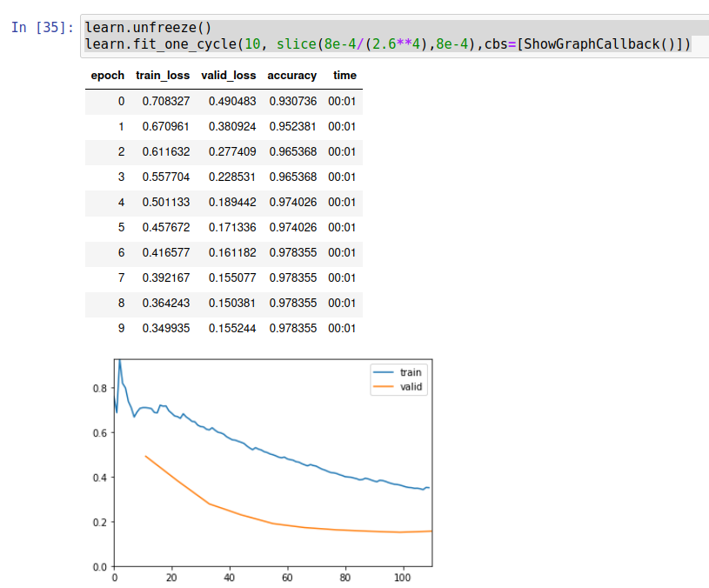Click the 100 x-axis tick label
709x588 pixels.
point(404,576)
